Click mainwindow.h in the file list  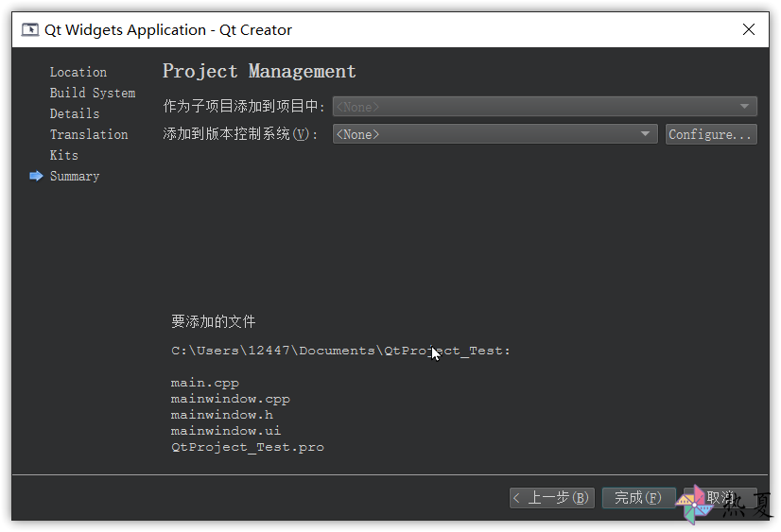point(222,415)
